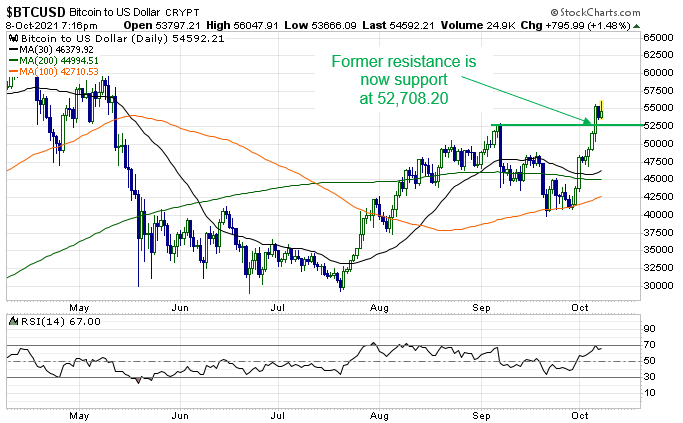Click Jun label under the RSI panel
This screenshot has height=423, width=683.
(180, 416)
